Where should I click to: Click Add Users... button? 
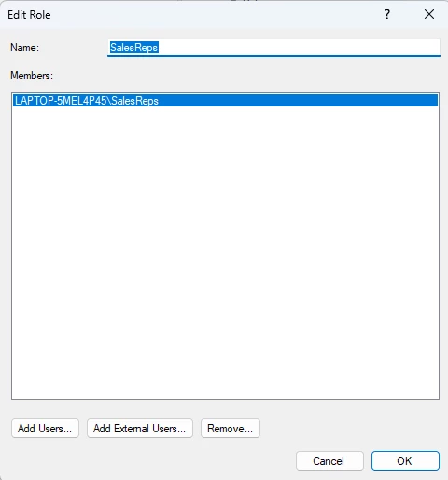point(45,429)
